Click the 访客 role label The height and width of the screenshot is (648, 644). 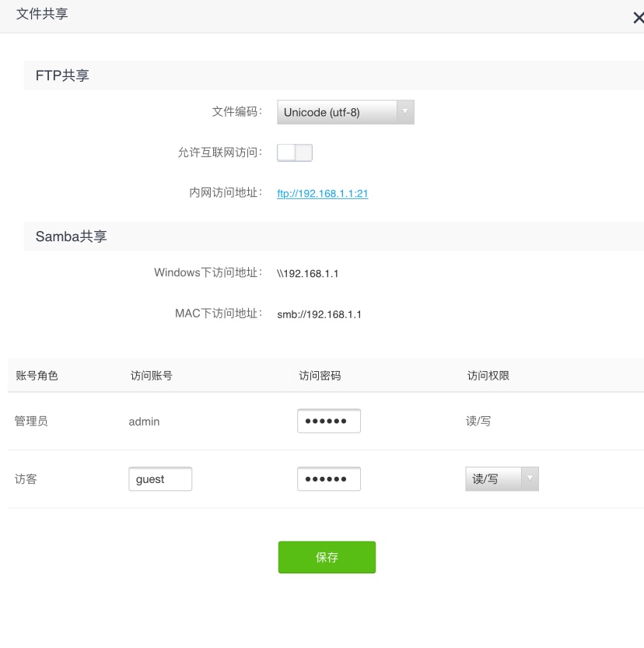pos(26,479)
